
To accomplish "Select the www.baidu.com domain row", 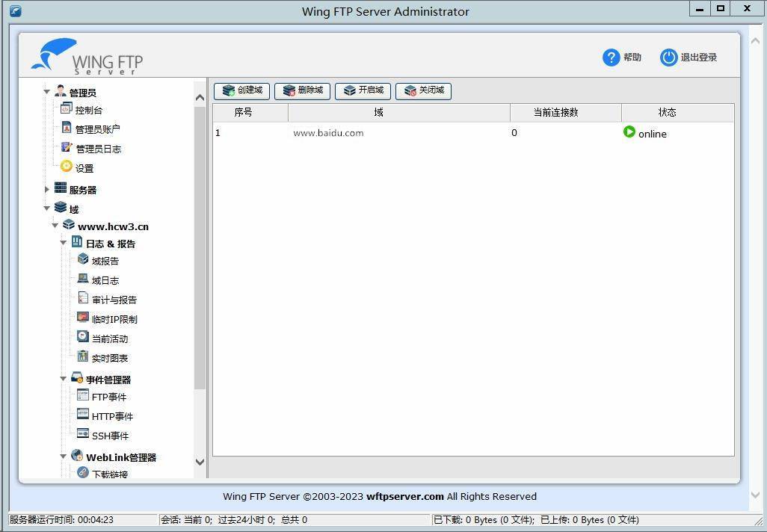I will [328, 133].
